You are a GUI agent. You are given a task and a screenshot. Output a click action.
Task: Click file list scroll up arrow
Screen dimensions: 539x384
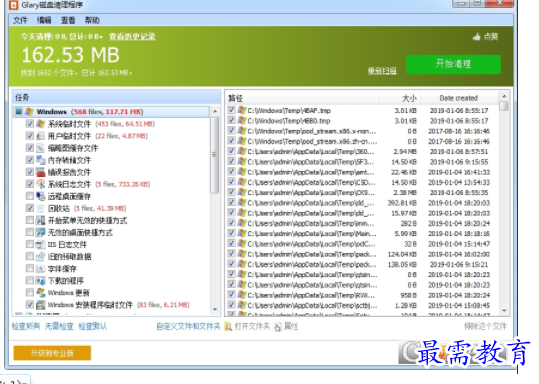504,97
